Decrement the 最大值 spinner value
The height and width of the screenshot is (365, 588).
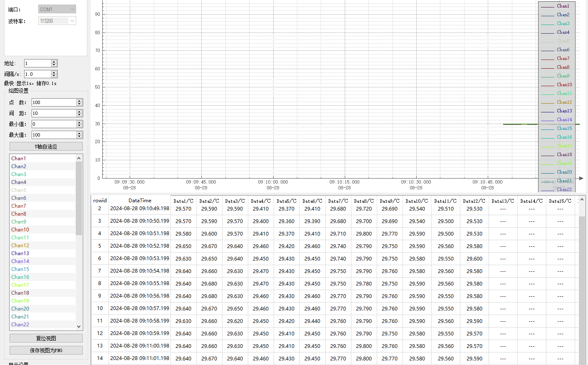(79, 137)
